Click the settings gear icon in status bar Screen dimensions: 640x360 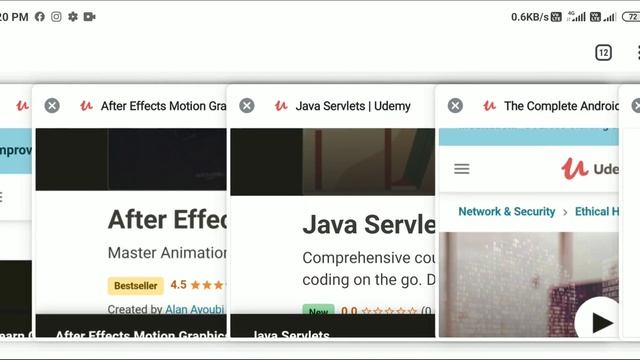click(73, 17)
